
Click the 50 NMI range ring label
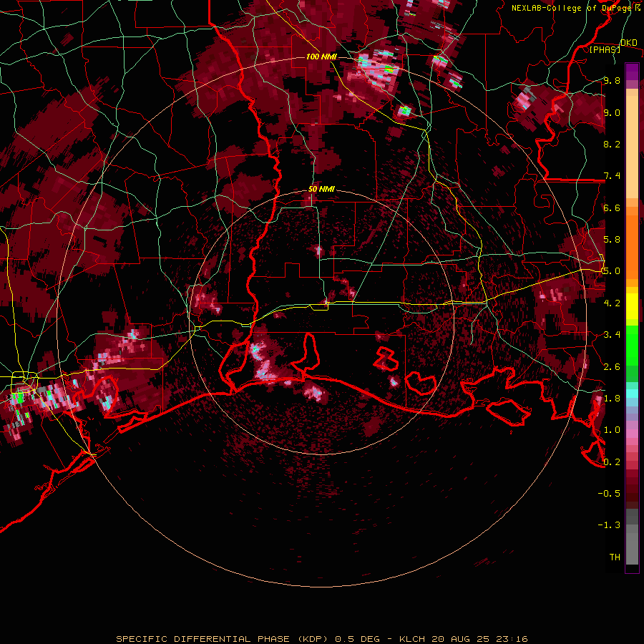(321, 189)
